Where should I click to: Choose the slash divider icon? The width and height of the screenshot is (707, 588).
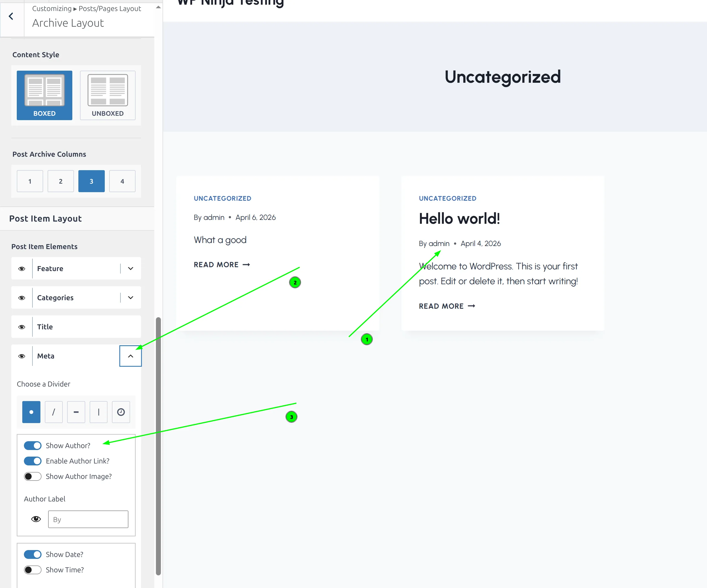54,412
